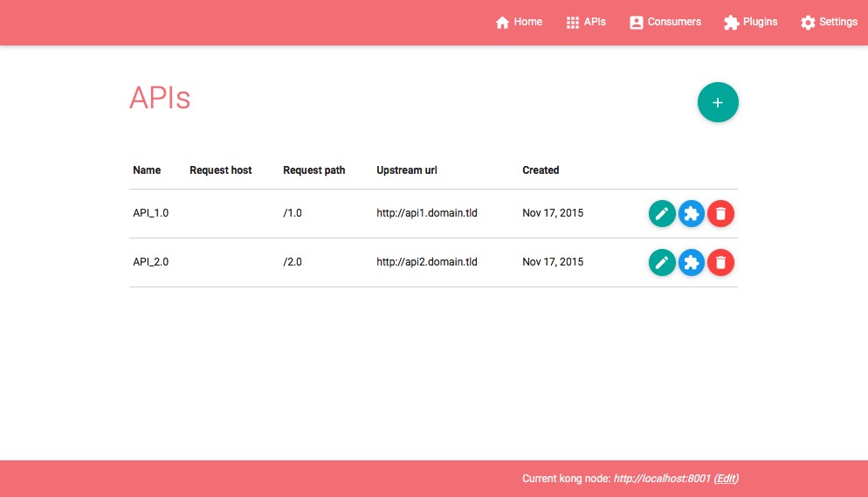868x497 pixels.
Task: Click the Created column header
Action: (x=541, y=170)
